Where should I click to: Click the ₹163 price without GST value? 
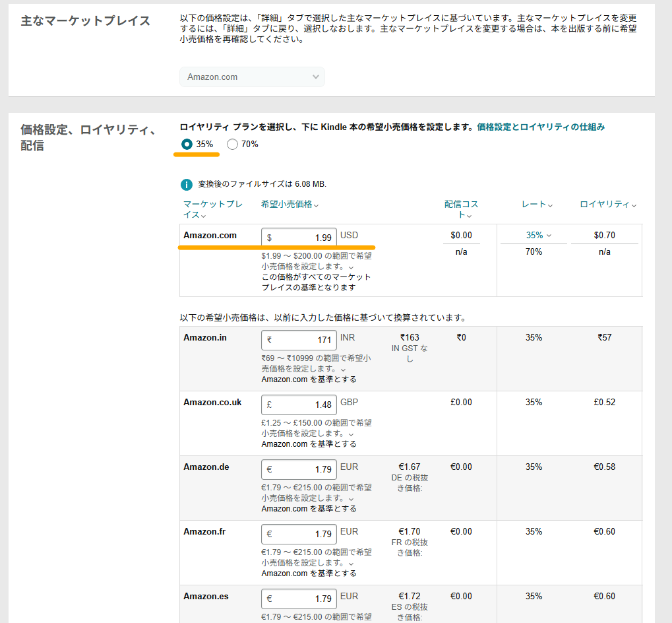coord(410,338)
